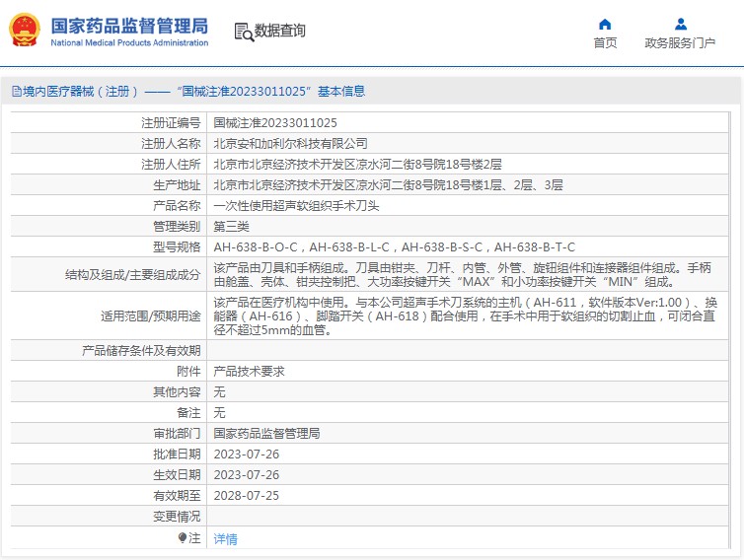Click the 注册人名称 label

[x=171, y=143]
